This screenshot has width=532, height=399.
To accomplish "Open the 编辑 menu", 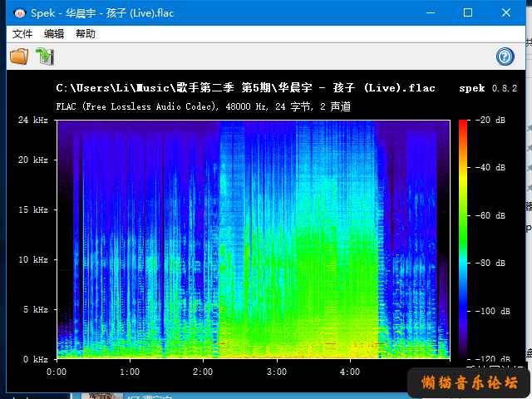I will (x=54, y=34).
